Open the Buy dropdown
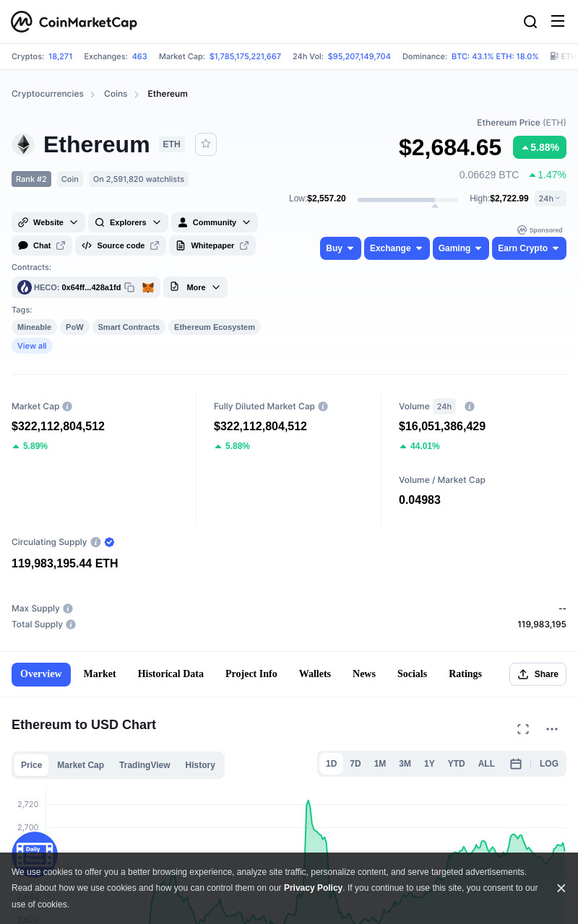This screenshot has height=924, width=578. [x=340, y=248]
